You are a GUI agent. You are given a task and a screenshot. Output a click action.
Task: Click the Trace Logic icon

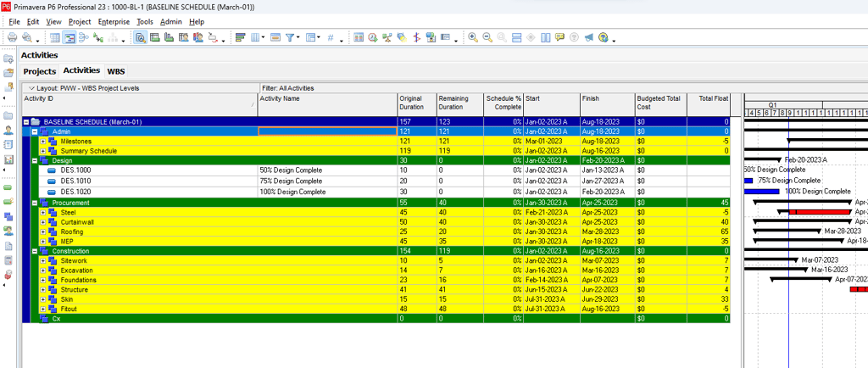[x=98, y=37]
